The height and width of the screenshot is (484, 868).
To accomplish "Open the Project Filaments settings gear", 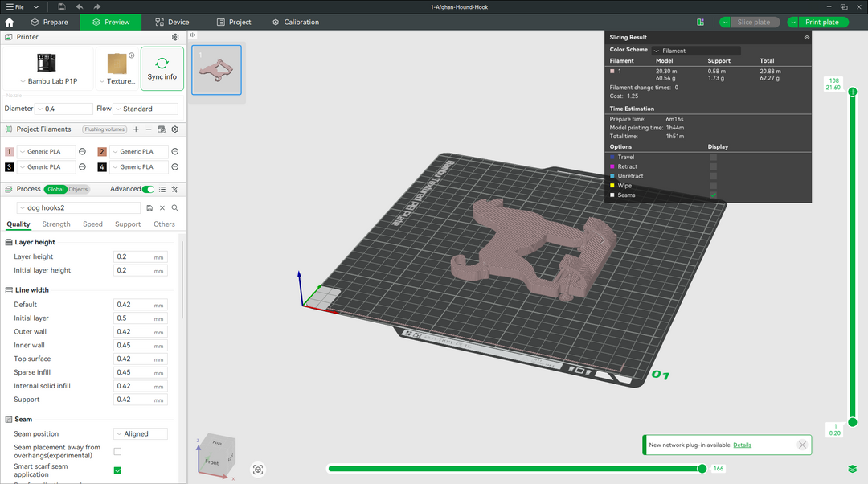I will 175,130.
